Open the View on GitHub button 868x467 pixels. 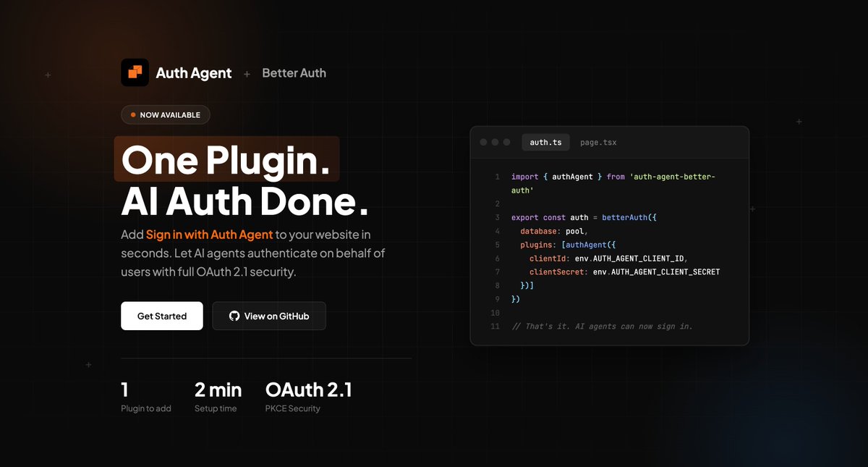pyautogui.click(x=269, y=316)
